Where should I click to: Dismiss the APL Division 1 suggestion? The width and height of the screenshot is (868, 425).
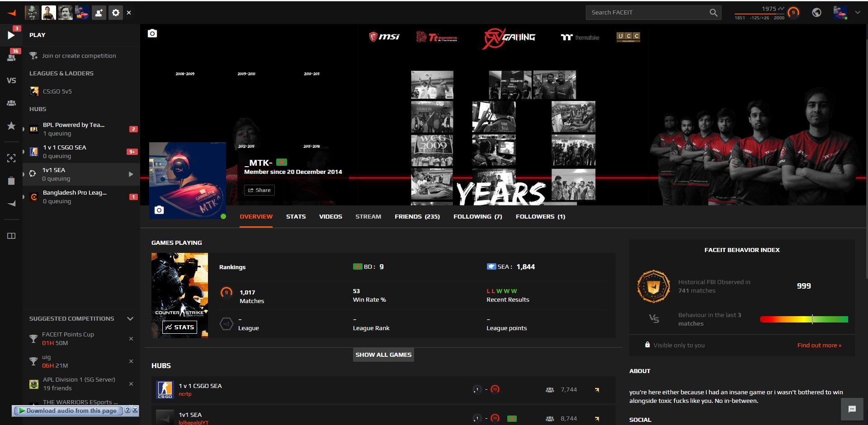(x=131, y=384)
